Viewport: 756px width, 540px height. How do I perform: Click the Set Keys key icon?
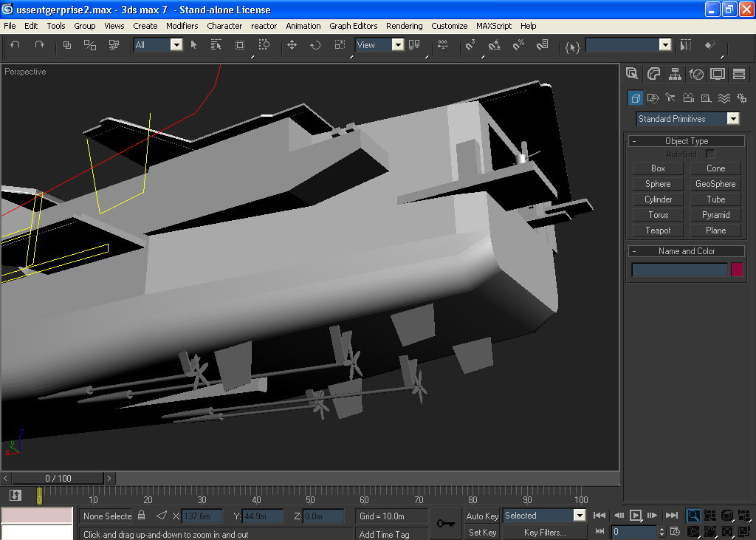(x=445, y=523)
